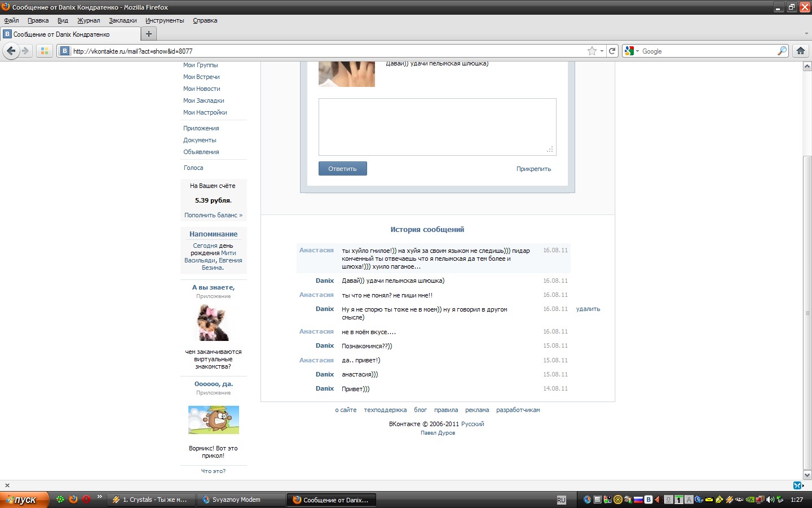Click the magnifier icon in the search box
The width and height of the screenshot is (812, 508).
tap(782, 51)
